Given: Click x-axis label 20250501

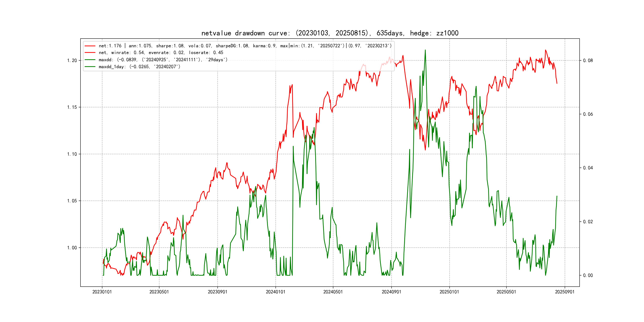Looking at the screenshot, I should 506,292.
